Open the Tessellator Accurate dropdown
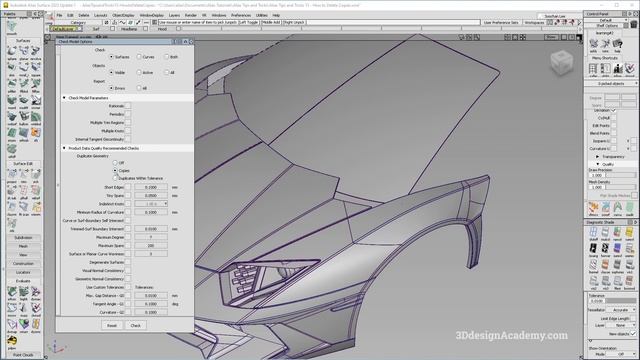 621,310
